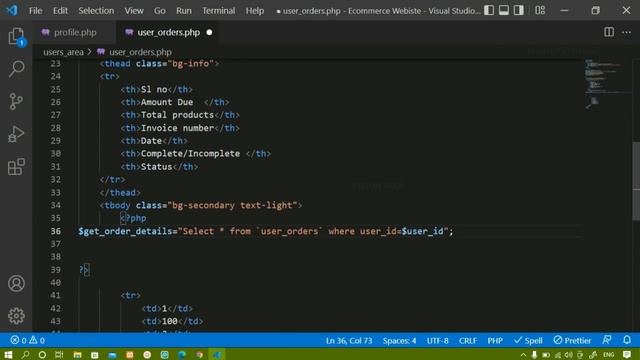
Task: Switch to the profile.php tab
Action: (x=74, y=32)
